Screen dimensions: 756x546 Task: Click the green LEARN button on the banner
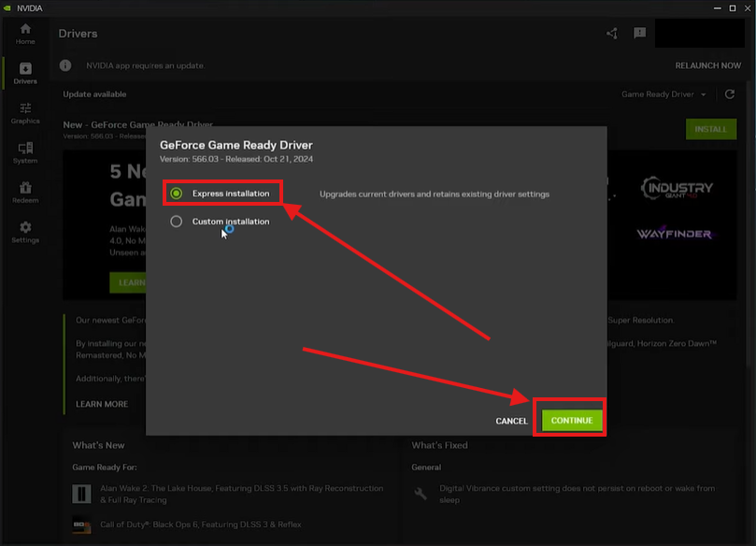tap(128, 282)
